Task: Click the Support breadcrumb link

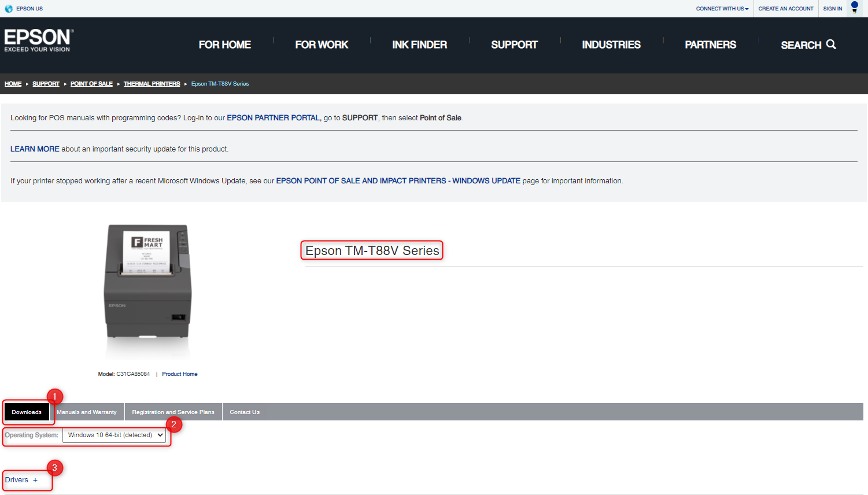Action: coord(46,84)
